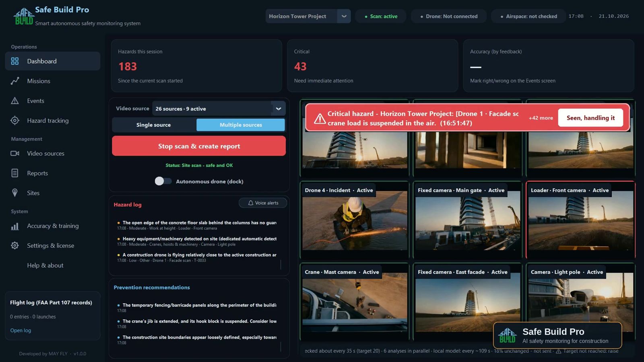Click the Settings & license gear icon

coord(15,245)
